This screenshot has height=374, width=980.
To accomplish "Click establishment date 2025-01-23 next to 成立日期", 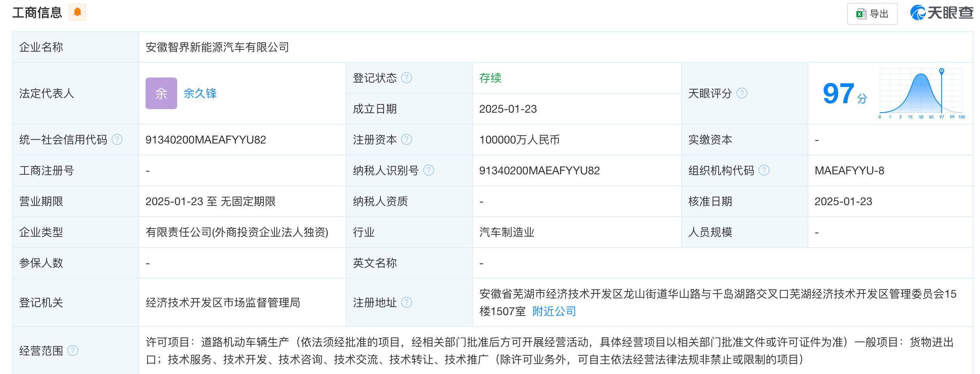I will point(508,109).
